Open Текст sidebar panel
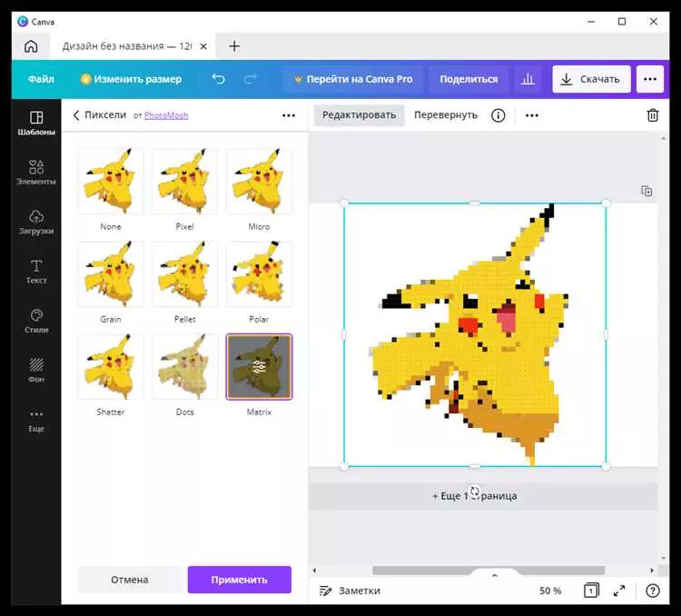Screen dimensions: 681x616 [x=36, y=272]
